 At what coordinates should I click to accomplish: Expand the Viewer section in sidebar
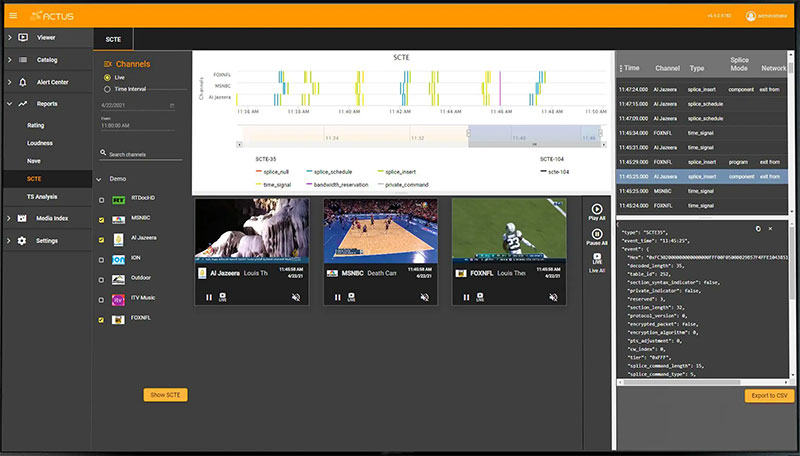(x=8, y=38)
